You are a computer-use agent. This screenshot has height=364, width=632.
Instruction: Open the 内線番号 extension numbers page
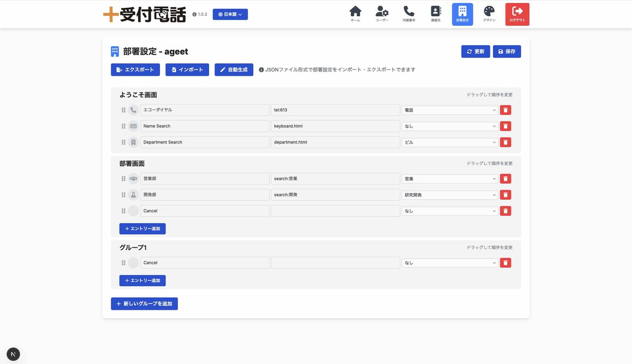(409, 14)
